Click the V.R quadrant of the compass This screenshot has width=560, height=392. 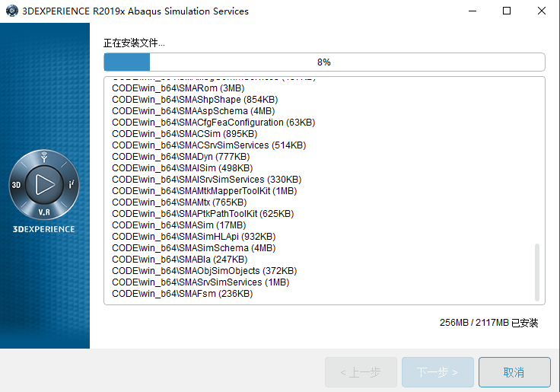[44, 212]
